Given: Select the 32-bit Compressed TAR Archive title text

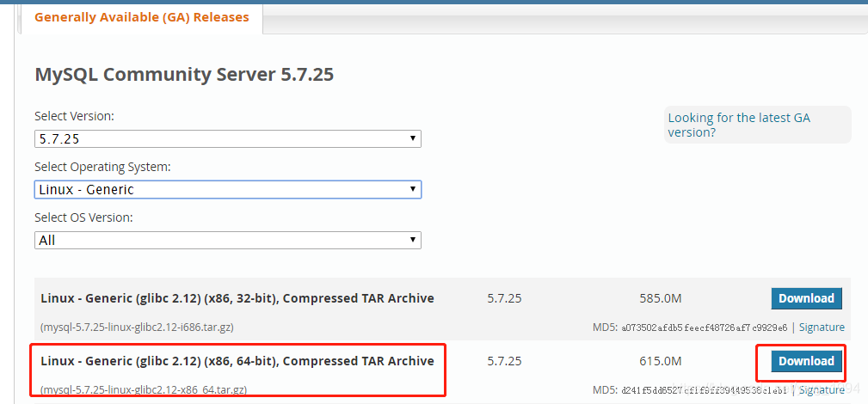Looking at the screenshot, I should (237, 299).
